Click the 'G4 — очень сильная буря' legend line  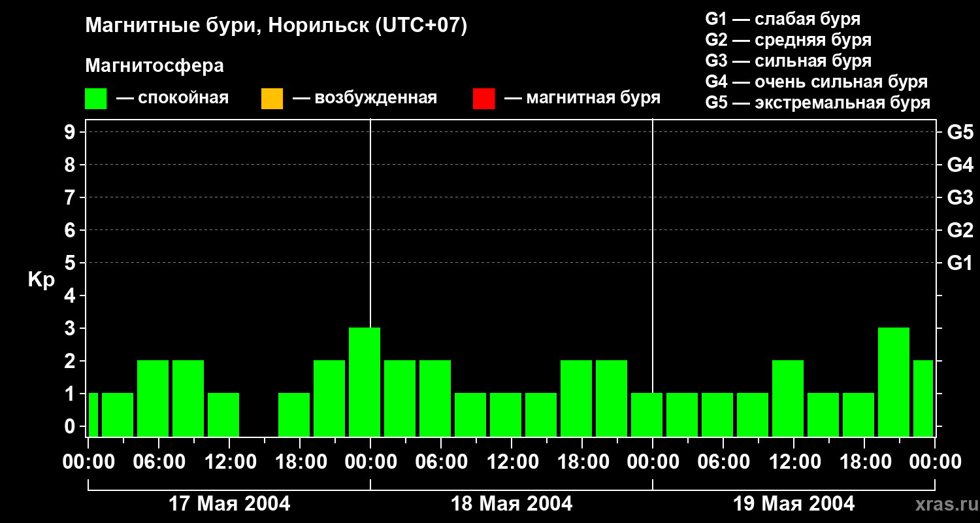[817, 82]
